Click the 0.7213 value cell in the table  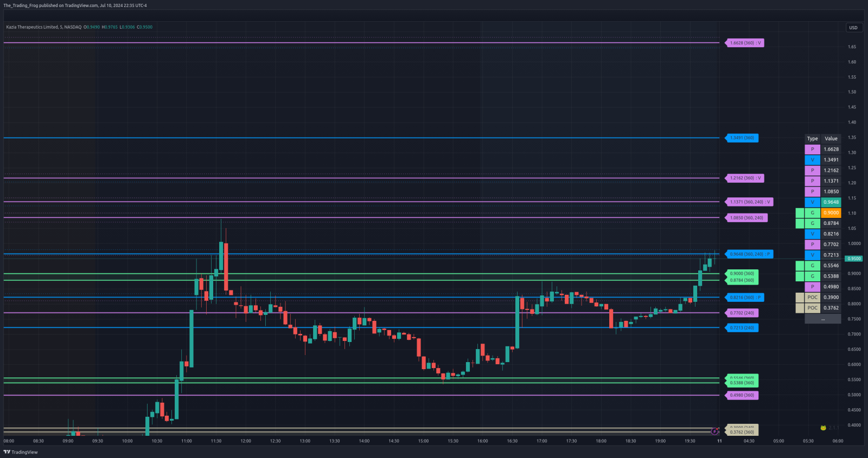pyautogui.click(x=831, y=255)
